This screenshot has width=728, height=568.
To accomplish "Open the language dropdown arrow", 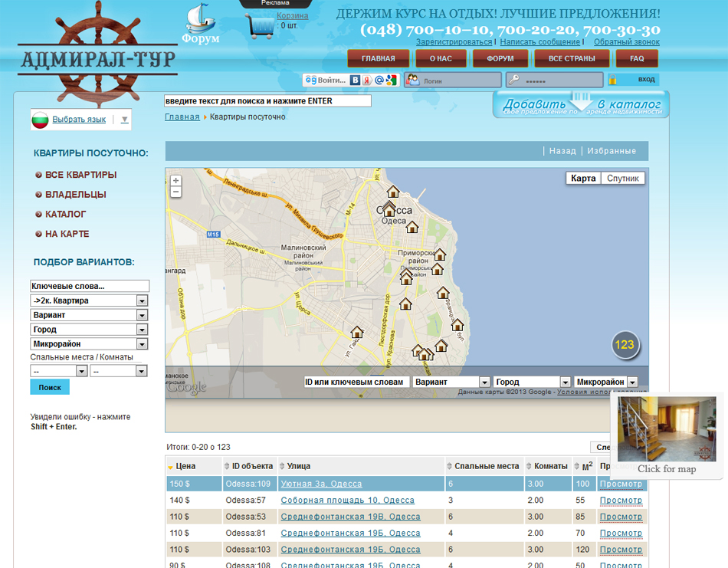I will pyautogui.click(x=124, y=120).
